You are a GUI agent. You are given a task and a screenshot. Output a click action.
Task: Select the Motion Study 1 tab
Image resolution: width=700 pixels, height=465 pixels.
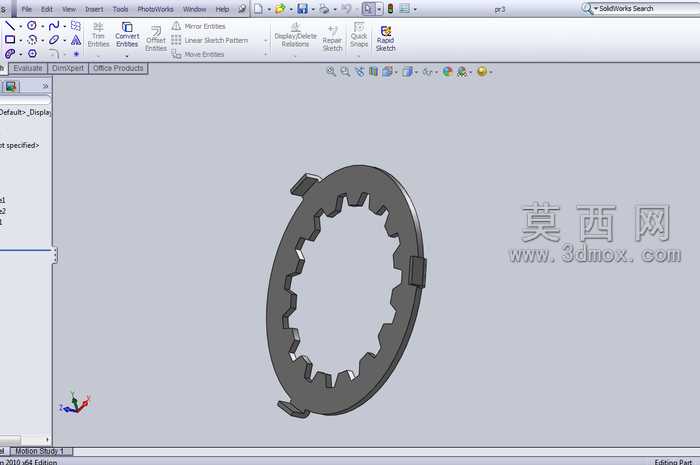click(40, 451)
